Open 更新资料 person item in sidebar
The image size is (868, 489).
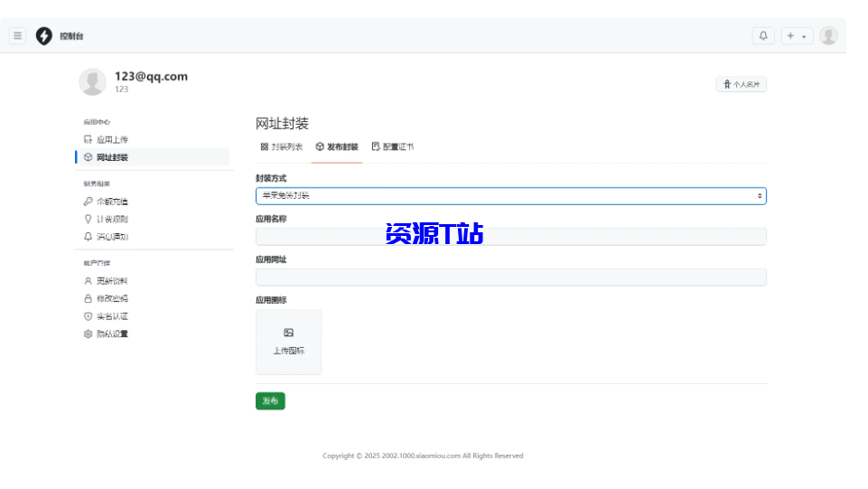(x=154, y=281)
